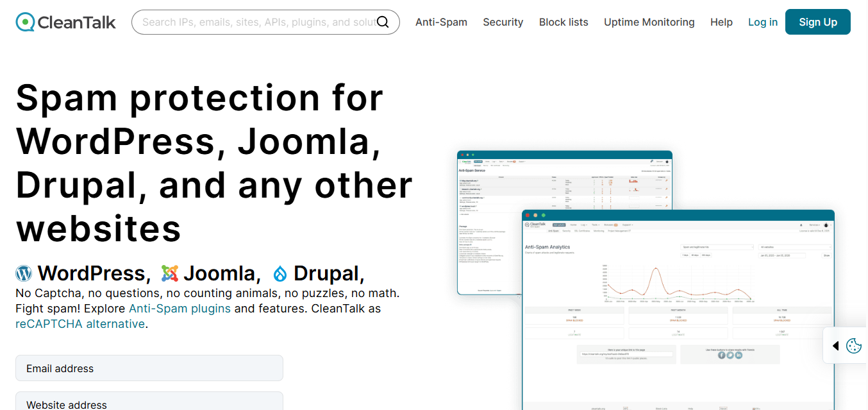This screenshot has width=868, height=410.
Task: Open the Uptime Monitoring menu
Action: pyautogui.click(x=649, y=22)
